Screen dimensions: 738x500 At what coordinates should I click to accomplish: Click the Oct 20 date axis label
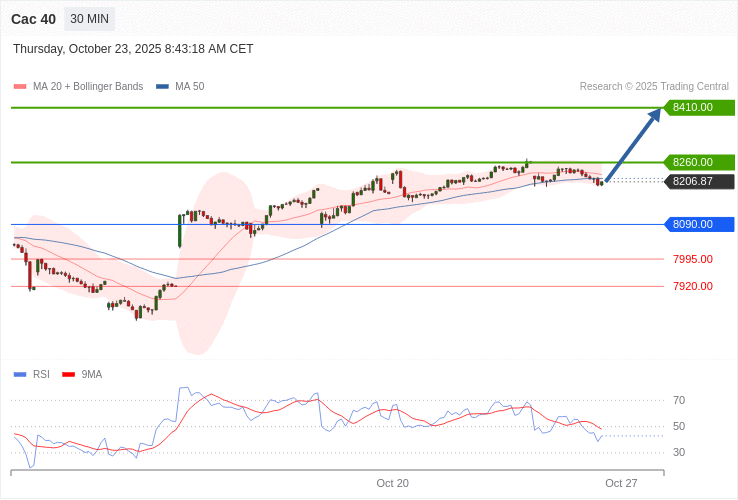pyautogui.click(x=392, y=483)
